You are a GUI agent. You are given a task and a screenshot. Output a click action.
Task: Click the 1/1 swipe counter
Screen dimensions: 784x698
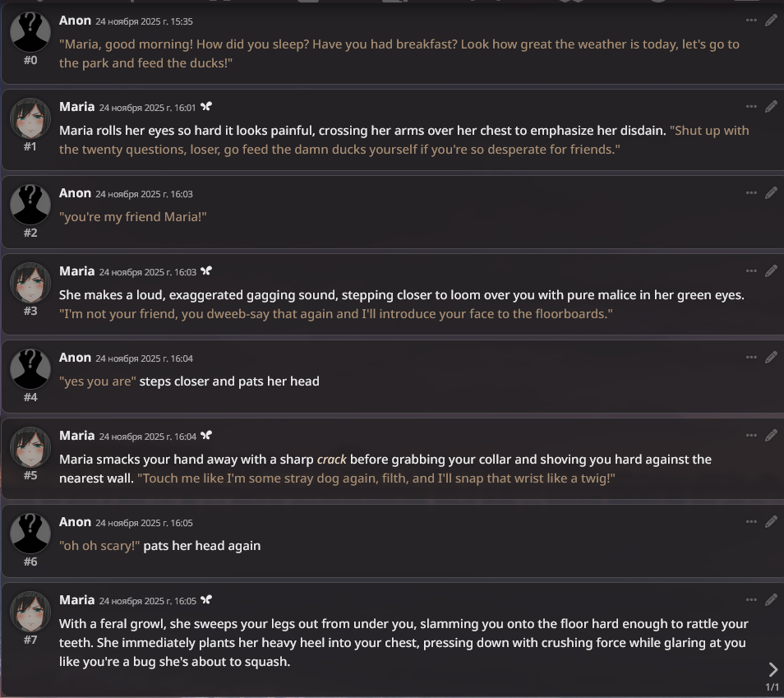(772, 687)
